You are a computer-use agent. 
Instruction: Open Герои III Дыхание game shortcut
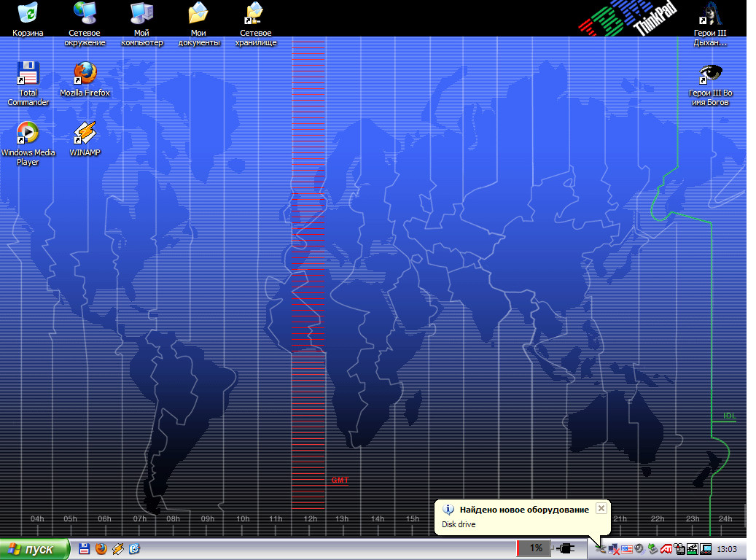[x=710, y=14]
